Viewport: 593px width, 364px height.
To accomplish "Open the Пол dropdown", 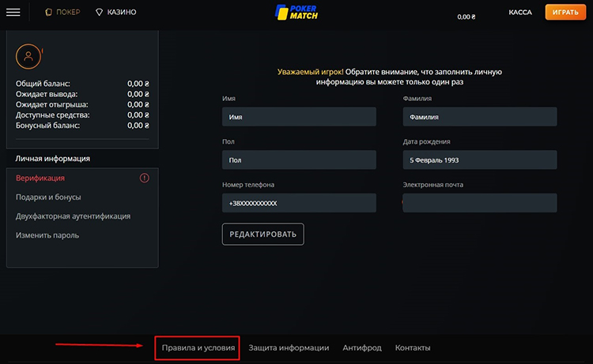I will click(299, 159).
